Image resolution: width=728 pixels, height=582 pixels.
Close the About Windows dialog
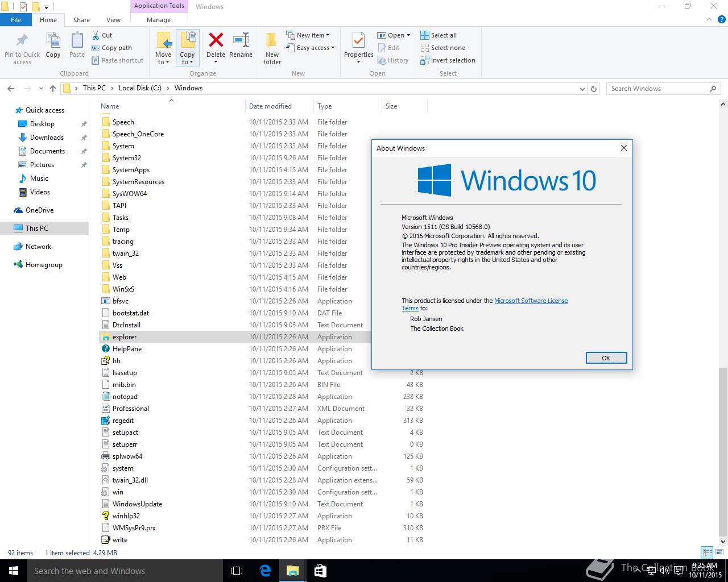point(624,148)
